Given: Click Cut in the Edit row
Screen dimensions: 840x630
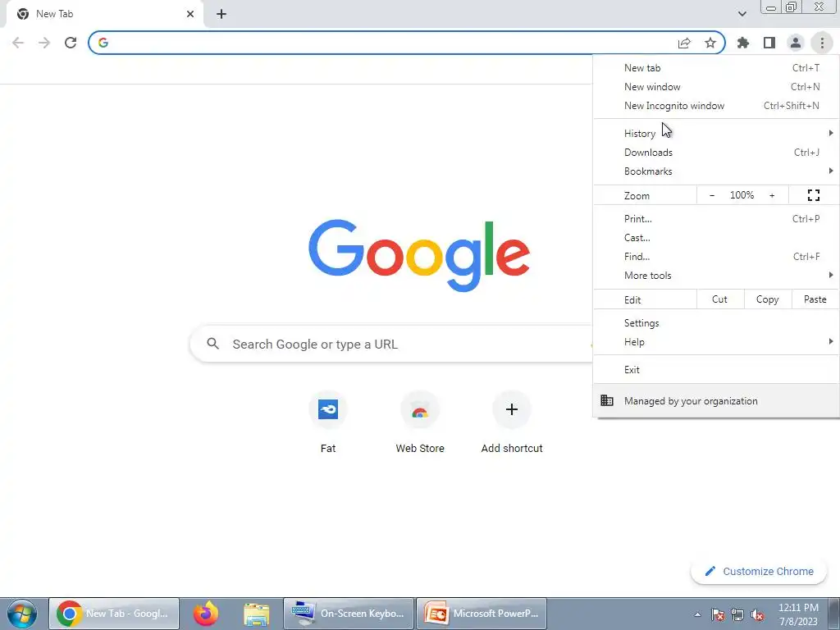Looking at the screenshot, I should 720,299.
